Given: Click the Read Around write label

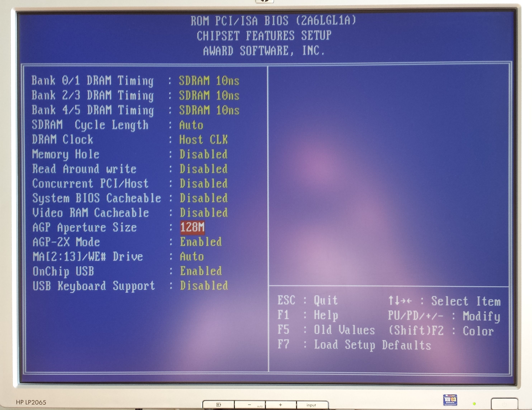Looking at the screenshot, I should 84,169.
